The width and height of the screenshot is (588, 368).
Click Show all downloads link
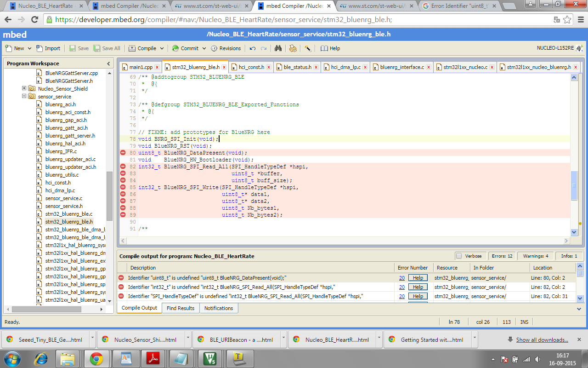(542, 340)
